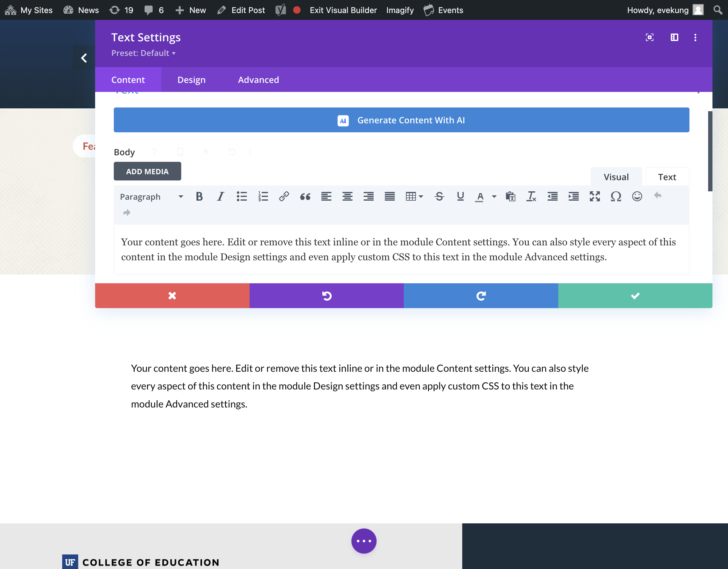Click the ADD MEDIA button
728x569 pixels.
click(x=147, y=171)
